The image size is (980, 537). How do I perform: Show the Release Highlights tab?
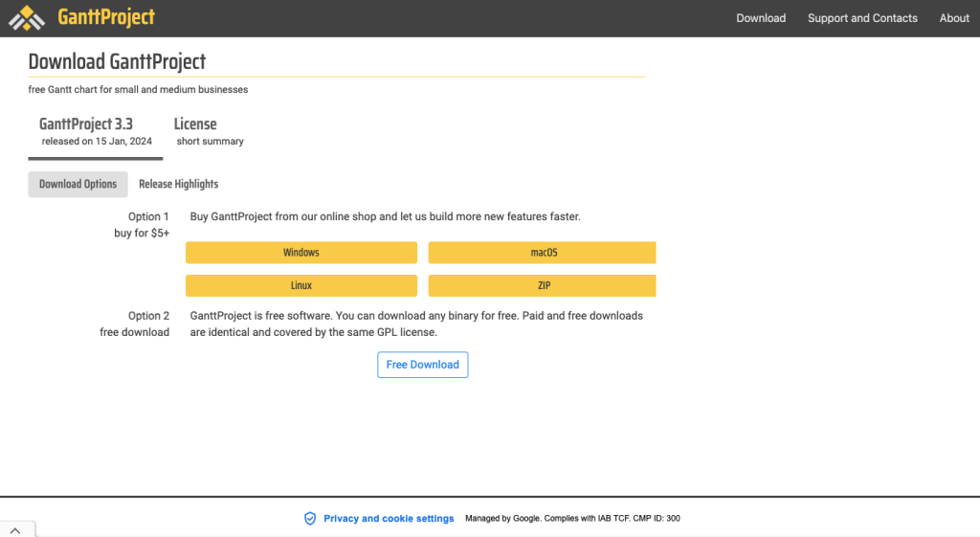pos(178,184)
